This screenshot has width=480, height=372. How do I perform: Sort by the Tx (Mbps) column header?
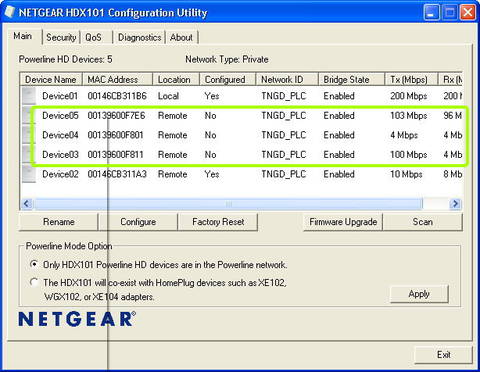[411, 80]
